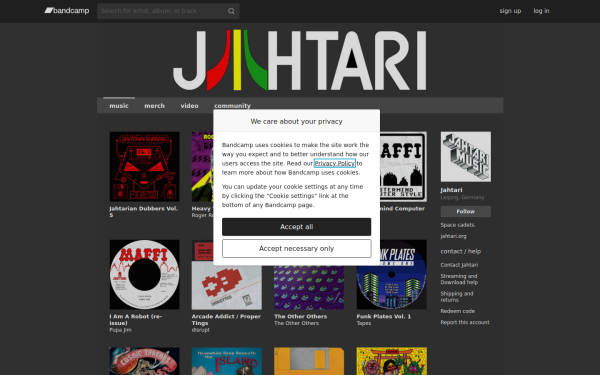Click The Other Others album title

click(300, 316)
